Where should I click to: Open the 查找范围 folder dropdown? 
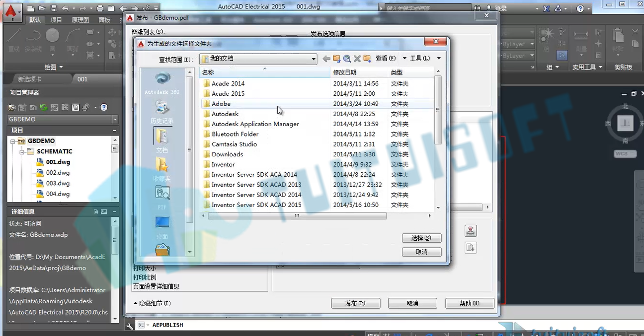258,59
